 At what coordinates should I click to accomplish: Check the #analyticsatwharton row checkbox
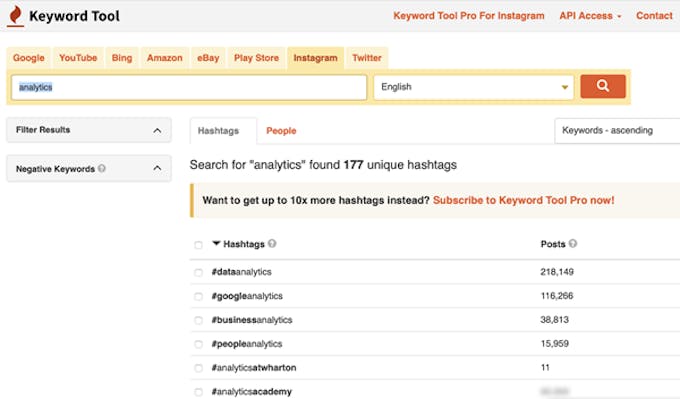(198, 368)
